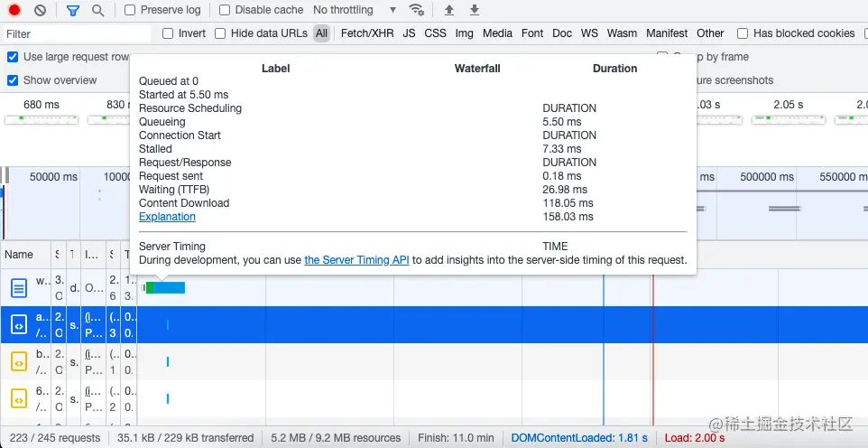Viewport: 868px width, 448px height.
Task: Sort by the Name column header
Action: [25, 255]
